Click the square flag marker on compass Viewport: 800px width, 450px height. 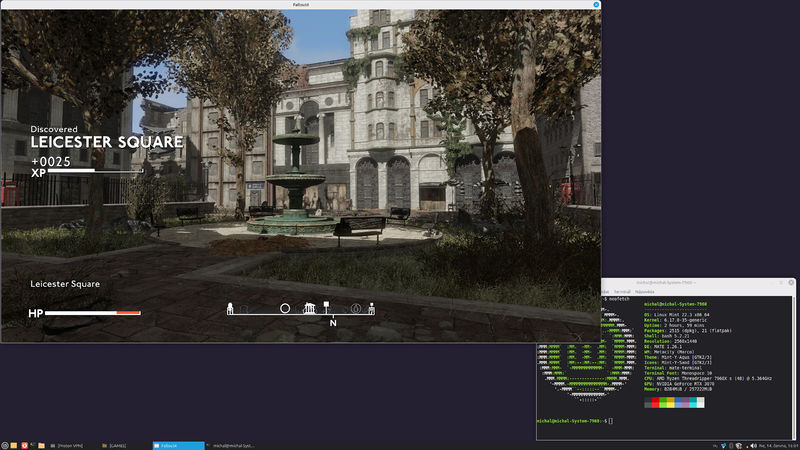(326, 307)
